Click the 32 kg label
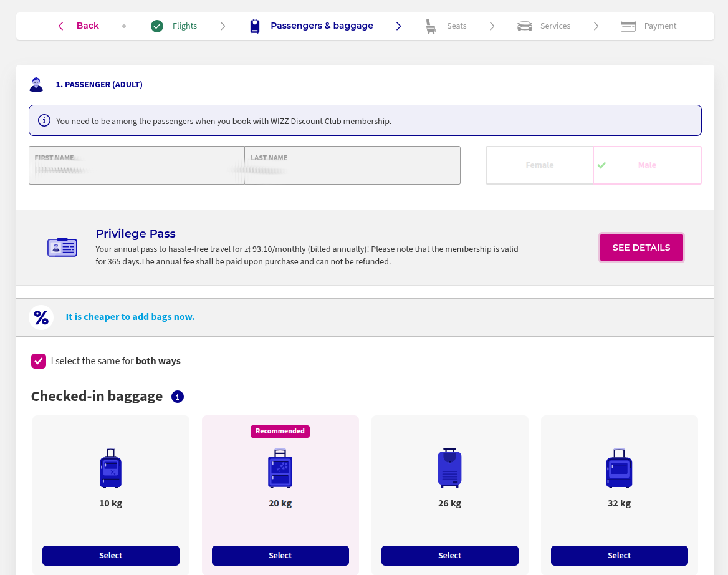Screen dimensions: 728x575 click(620, 503)
